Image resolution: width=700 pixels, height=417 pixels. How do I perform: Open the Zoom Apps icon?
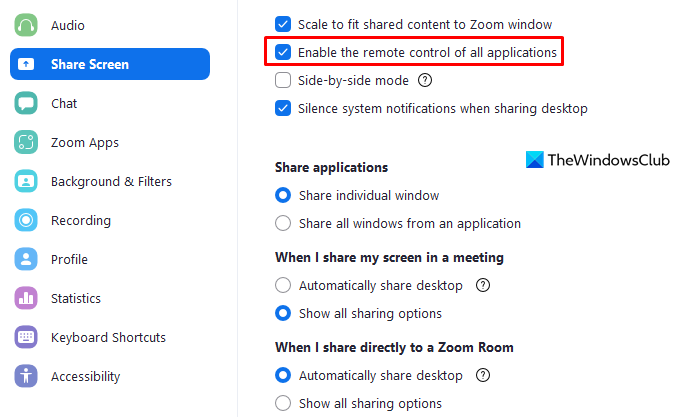click(27, 142)
